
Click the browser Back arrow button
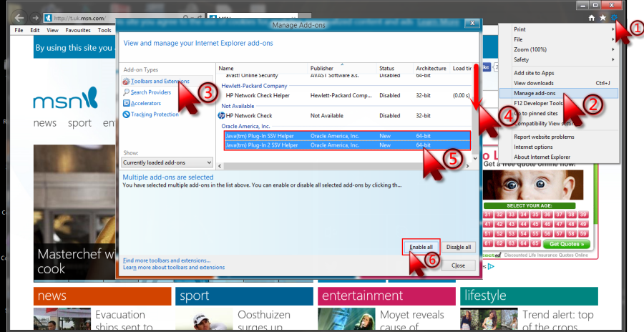click(x=19, y=18)
